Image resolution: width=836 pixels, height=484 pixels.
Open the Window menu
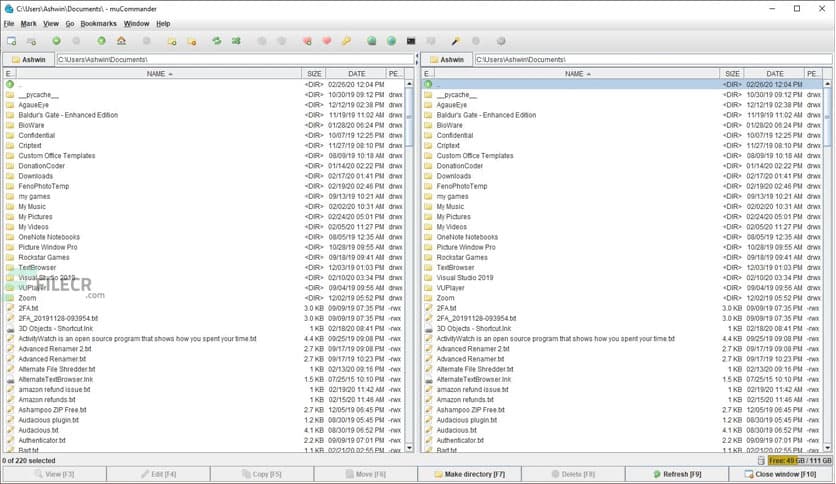click(136, 23)
